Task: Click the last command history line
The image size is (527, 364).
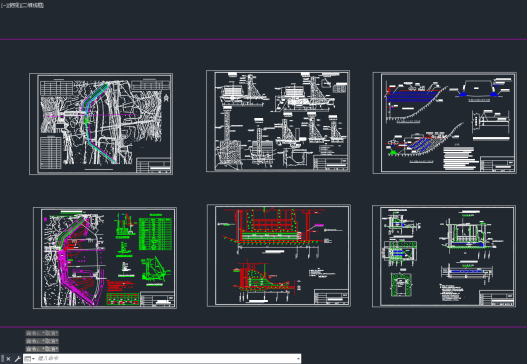Action: click(x=42, y=349)
